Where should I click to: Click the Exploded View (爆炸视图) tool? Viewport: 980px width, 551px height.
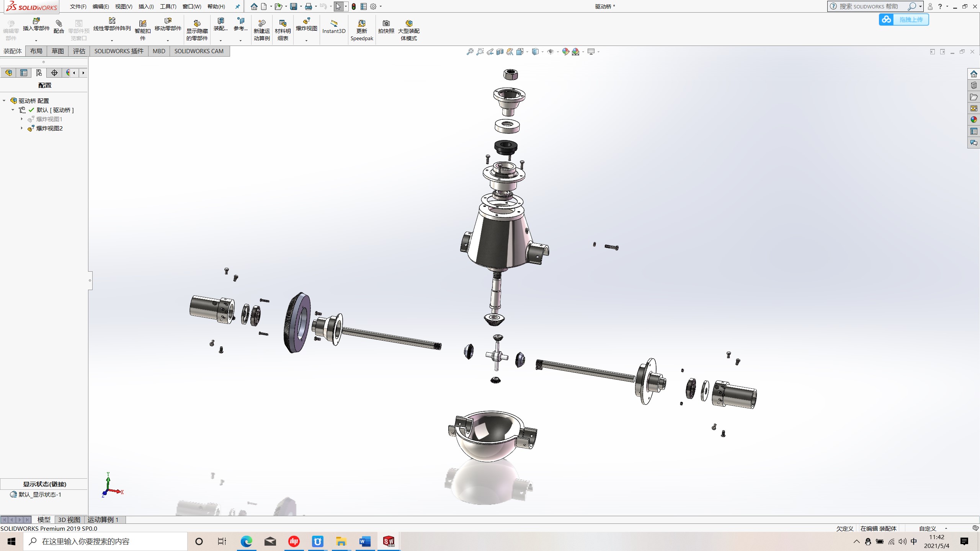(306, 24)
